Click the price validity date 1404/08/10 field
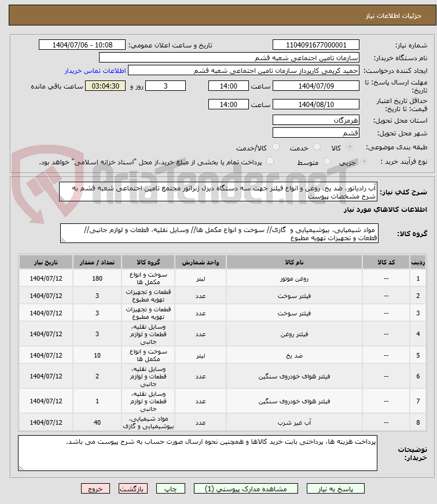Viewport: 437px width, 504px height. pos(316,105)
